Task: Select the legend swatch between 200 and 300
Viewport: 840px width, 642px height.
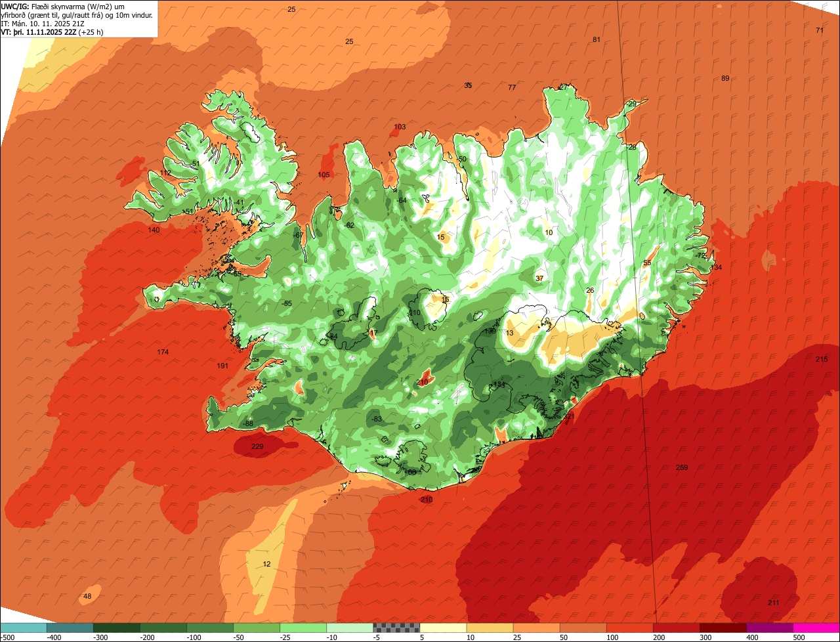Action: (x=675, y=628)
